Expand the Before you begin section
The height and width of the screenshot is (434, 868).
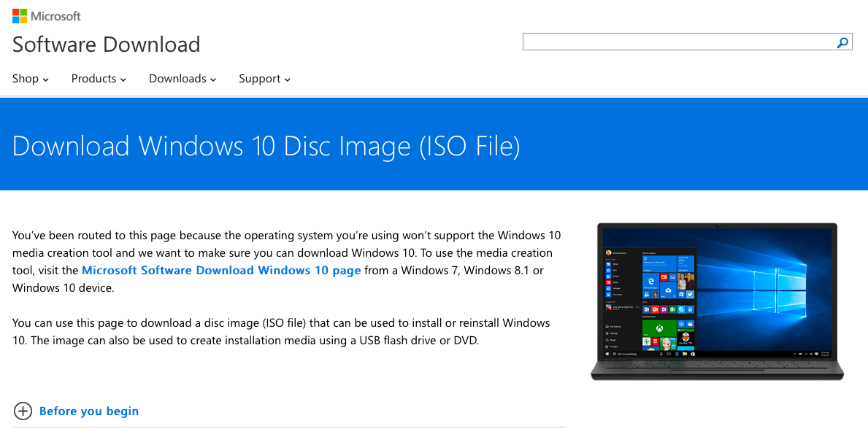pyautogui.click(x=88, y=411)
